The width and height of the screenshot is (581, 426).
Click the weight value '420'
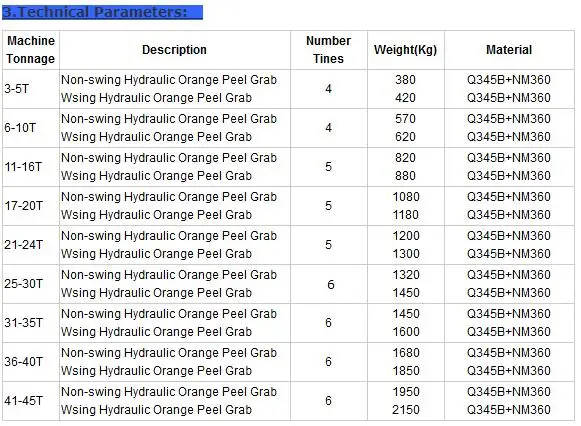point(405,98)
